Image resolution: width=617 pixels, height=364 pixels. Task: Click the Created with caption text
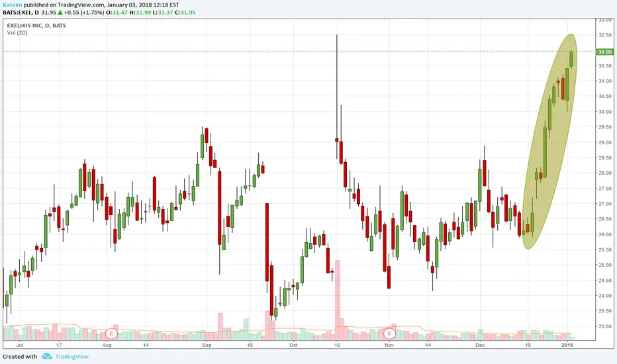pos(20,357)
